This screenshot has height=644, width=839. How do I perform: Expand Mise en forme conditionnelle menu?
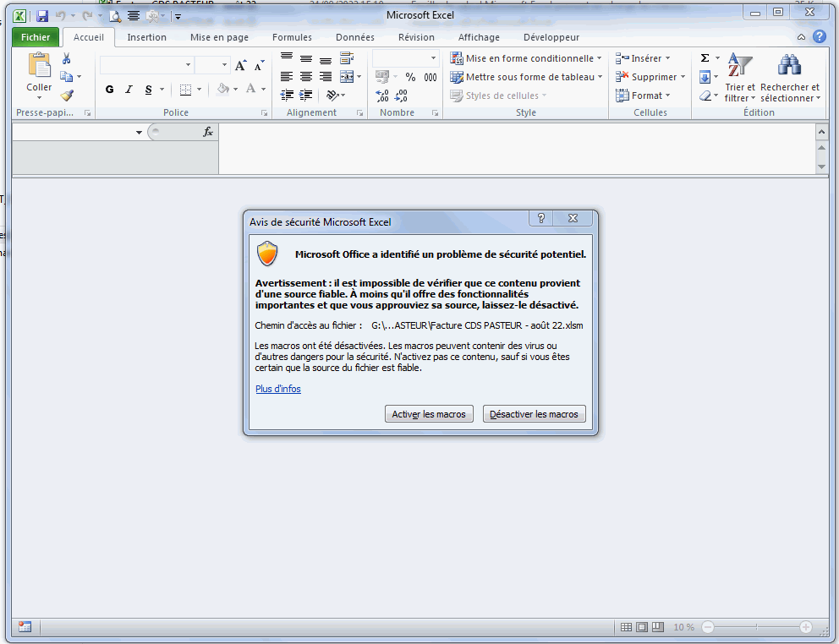pyautogui.click(x=525, y=57)
